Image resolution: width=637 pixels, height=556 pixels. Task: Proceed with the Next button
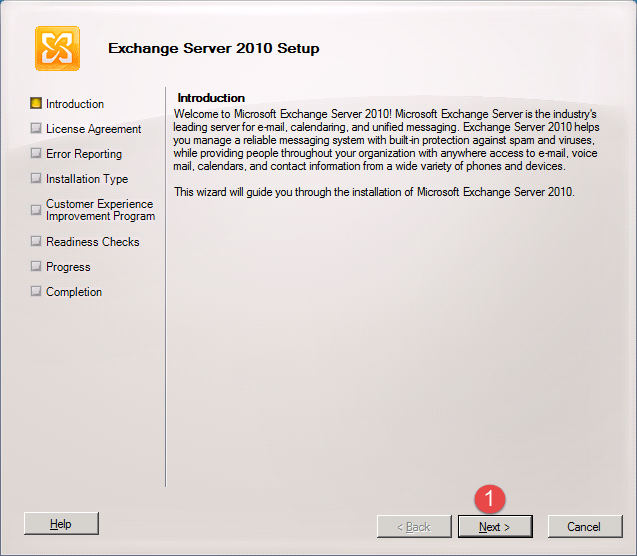click(495, 527)
